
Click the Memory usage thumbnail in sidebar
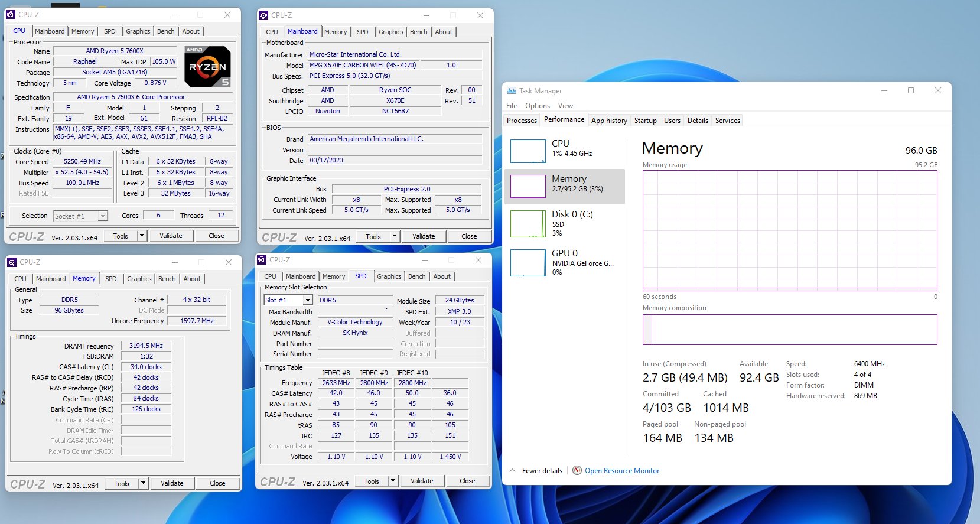point(528,187)
